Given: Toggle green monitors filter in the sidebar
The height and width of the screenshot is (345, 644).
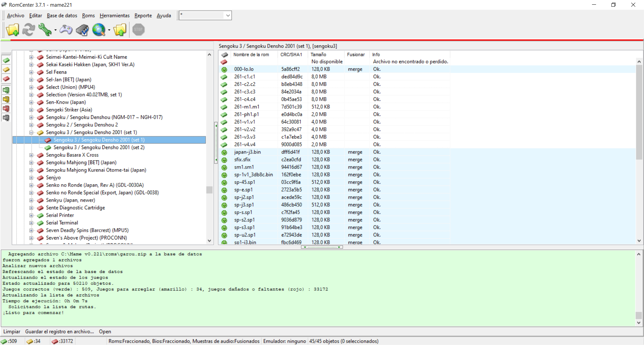Looking at the screenshot, I should (x=6, y=90).
